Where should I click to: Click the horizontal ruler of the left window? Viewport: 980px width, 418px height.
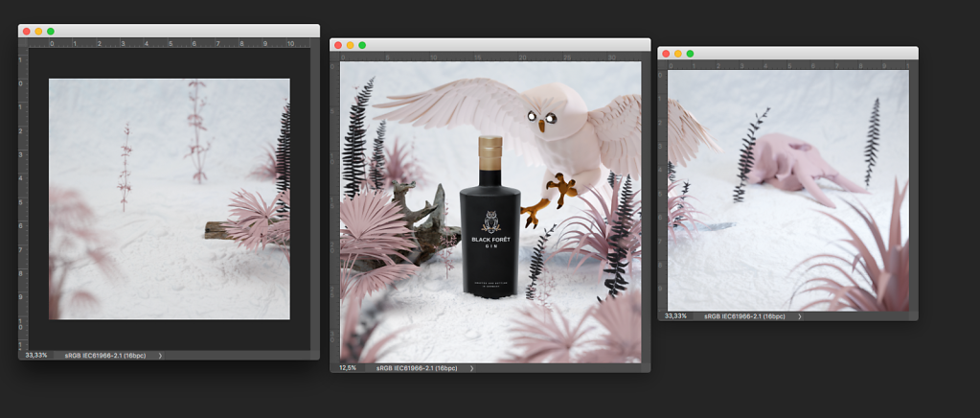tap(169, 43)
